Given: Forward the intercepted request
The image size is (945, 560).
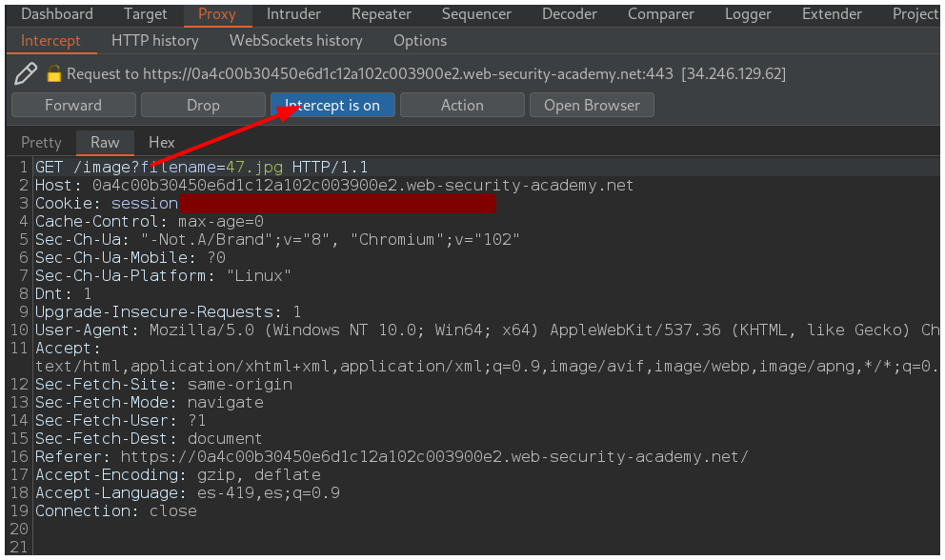Looking at the screenshot, I should coord(72,105).
